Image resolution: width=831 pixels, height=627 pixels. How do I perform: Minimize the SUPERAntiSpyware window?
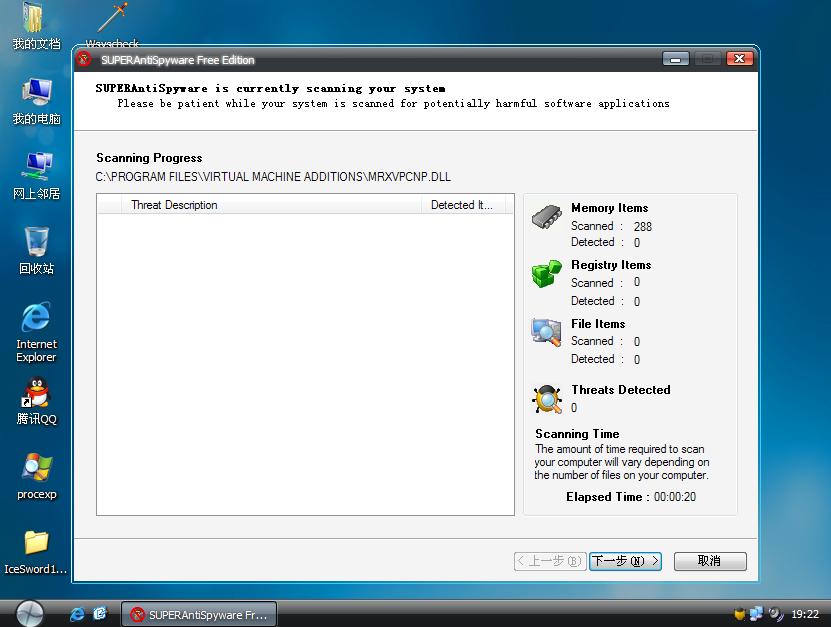click(x=676, y=59)
